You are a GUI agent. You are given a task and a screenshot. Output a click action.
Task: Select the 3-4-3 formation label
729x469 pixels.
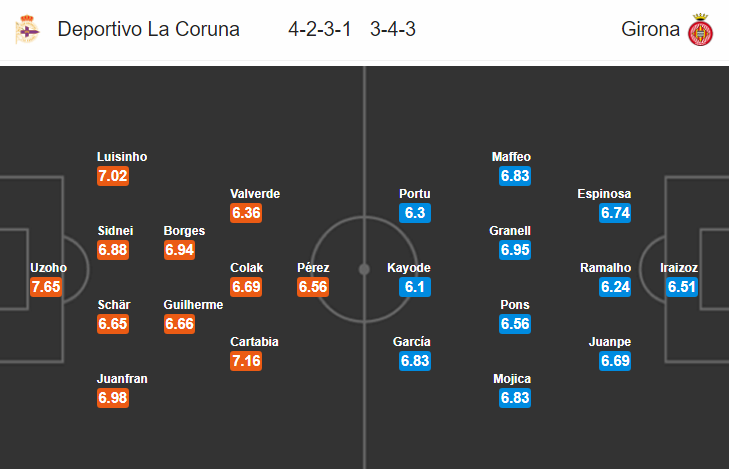coord(392,29)
